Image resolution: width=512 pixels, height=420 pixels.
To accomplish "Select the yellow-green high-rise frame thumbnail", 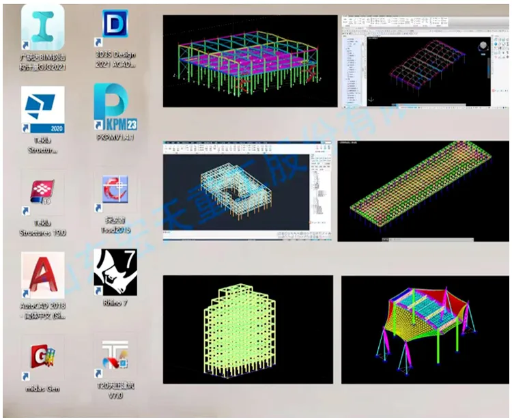I will point(248,329).
